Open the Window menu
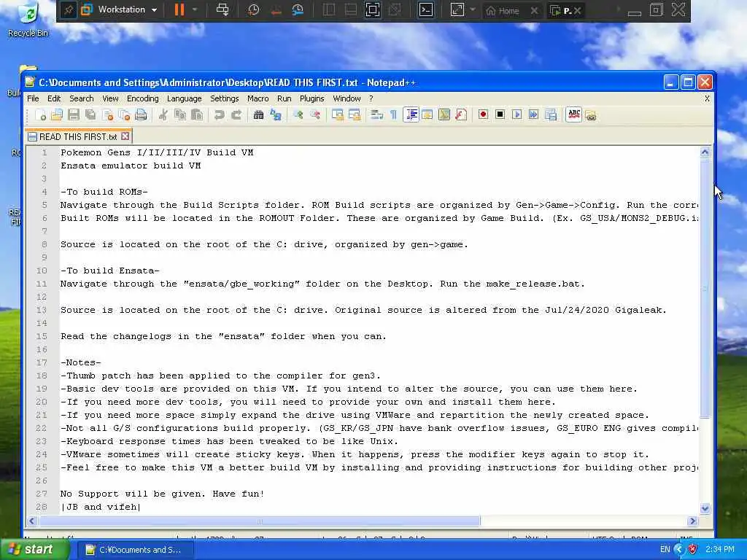Image resolution: width=747 pixels, height=560 pixels. click(347, 98)
